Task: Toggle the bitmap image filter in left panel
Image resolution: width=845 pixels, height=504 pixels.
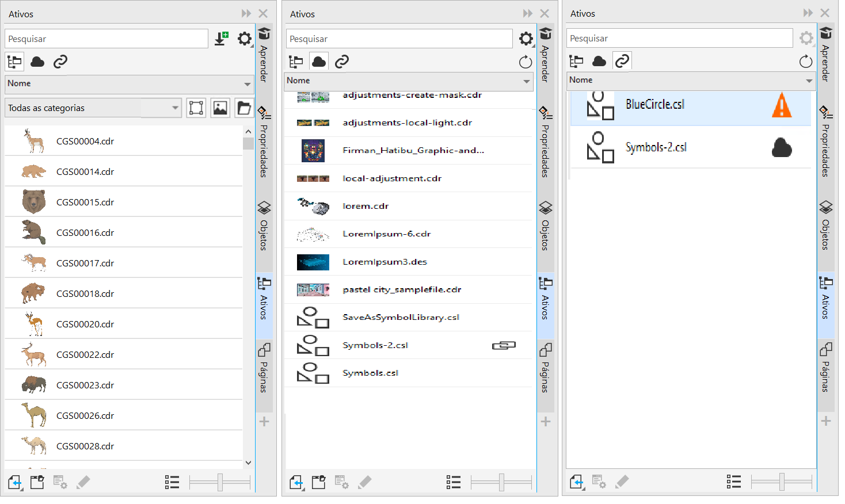Action: click(220, 108)
